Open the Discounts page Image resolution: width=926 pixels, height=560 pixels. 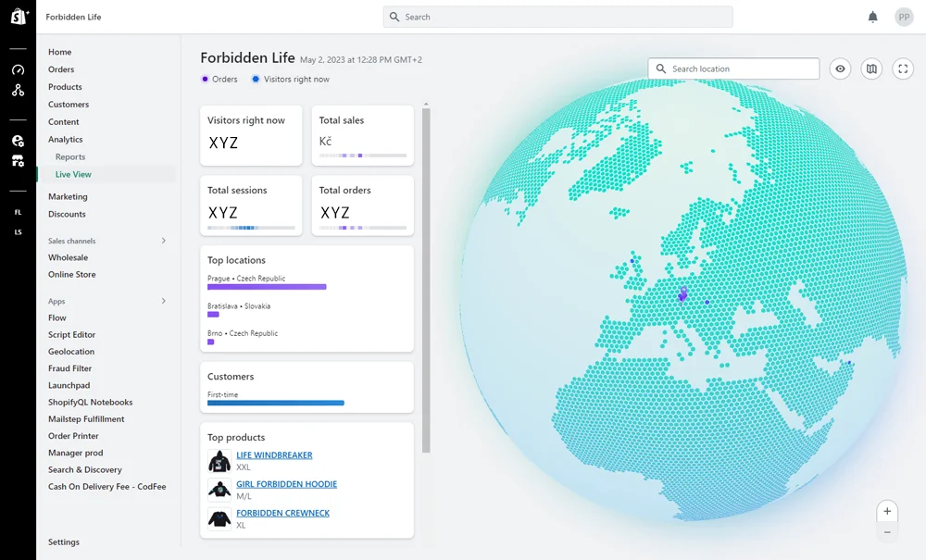pos(67,214)
